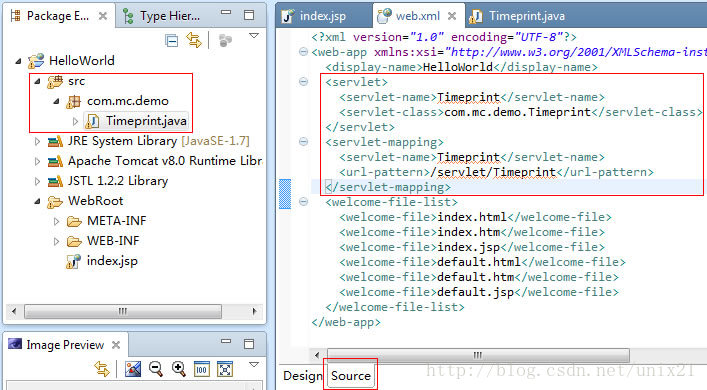
Task: Click JRE System Library icon
Action: tap(55, 142)
